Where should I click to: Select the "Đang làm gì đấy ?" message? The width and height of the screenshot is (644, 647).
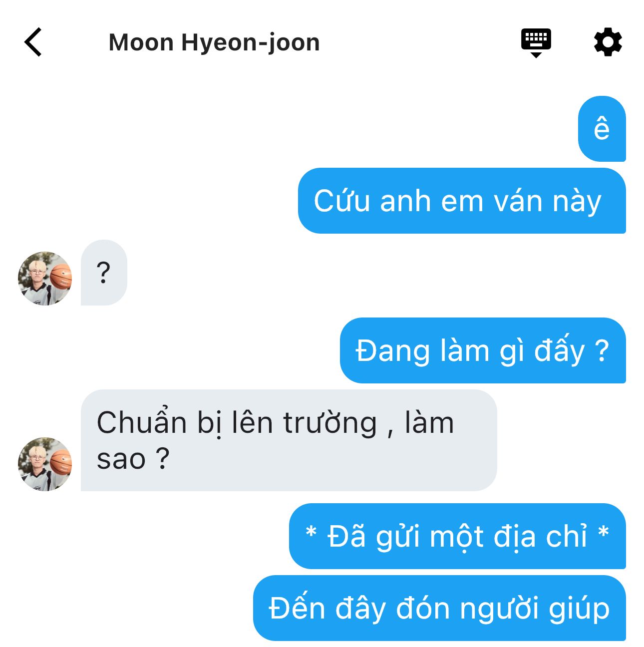point(483,350)
